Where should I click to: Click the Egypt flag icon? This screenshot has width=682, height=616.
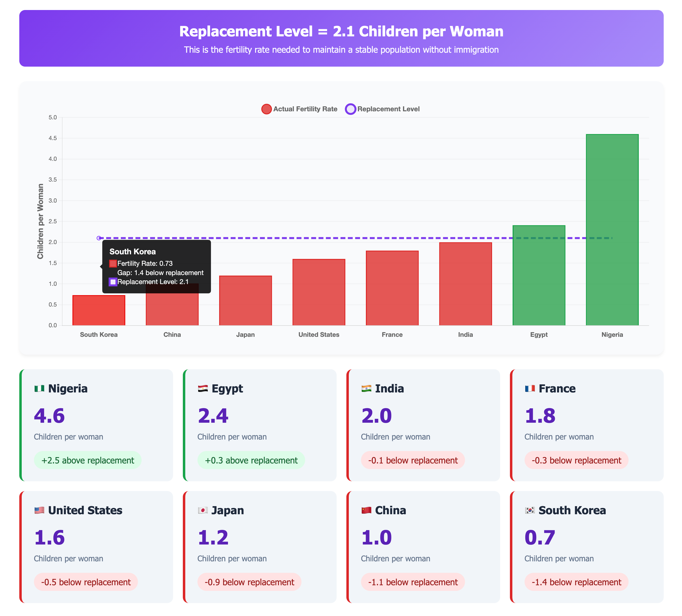[203, 388]
